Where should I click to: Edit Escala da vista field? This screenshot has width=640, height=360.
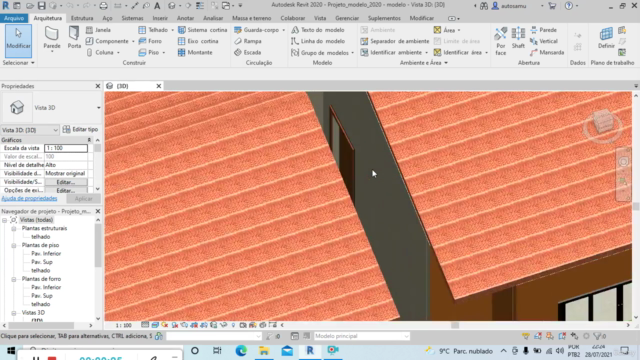pos(66,148)
